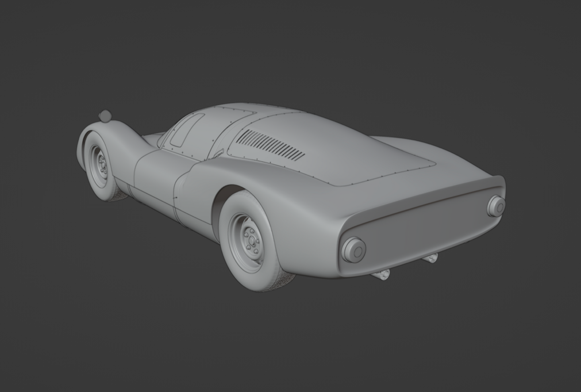Select the left exhaust pipe pair
581x392 pixels.
click(381, 275)
